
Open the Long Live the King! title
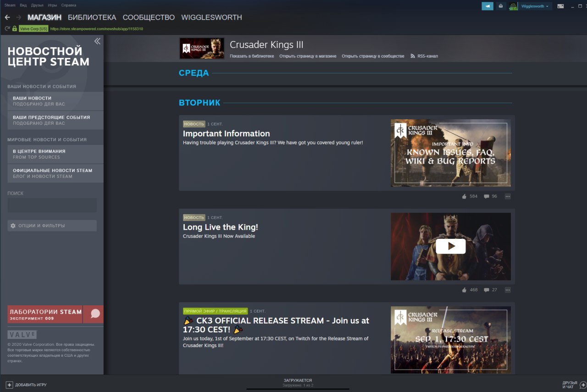[221, 227]
